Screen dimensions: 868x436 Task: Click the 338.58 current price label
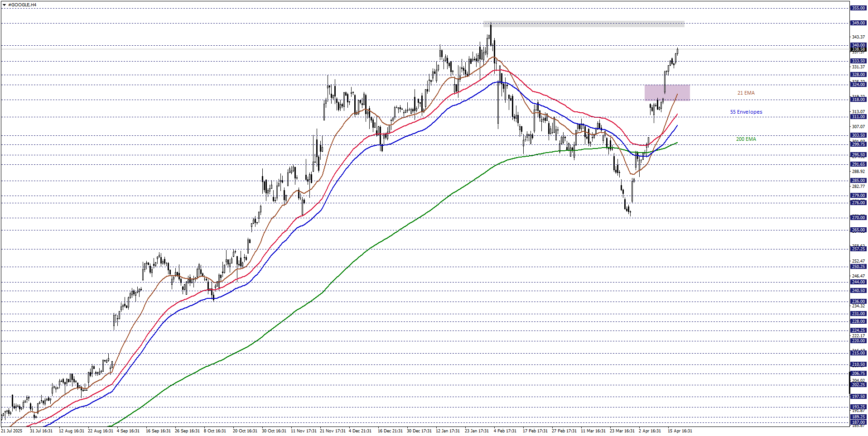pos(858,49)
